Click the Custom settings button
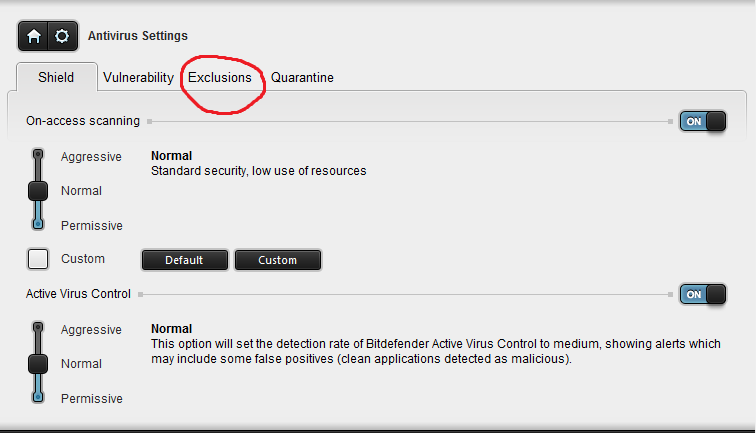756x433 pixels. [277, 260]
